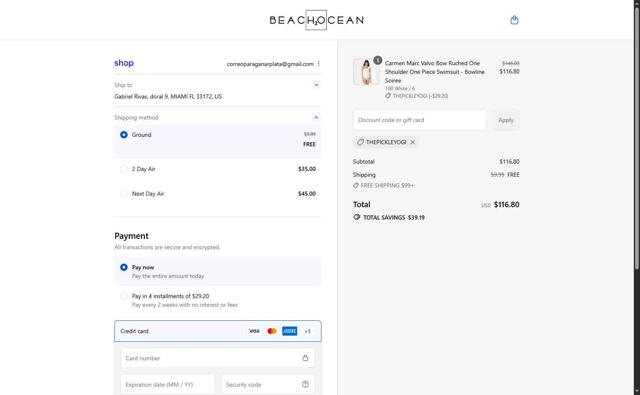The image size is (640, 395).
Task: Click the Visa card icon
Action: [254, 331]
